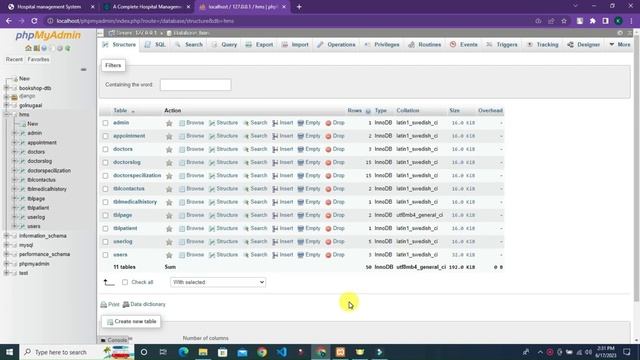Open Data dictionary
This screenshot has width=640, height=360.
(x=144, y=304)
